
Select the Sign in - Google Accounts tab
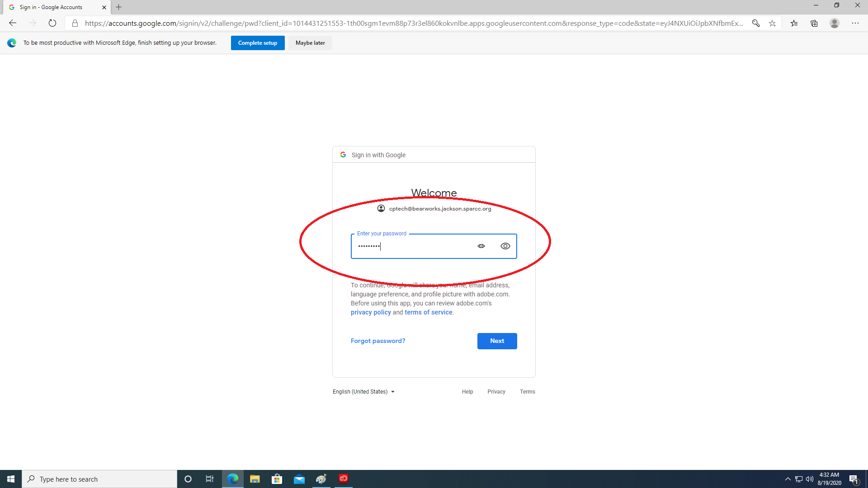(51, 7)
